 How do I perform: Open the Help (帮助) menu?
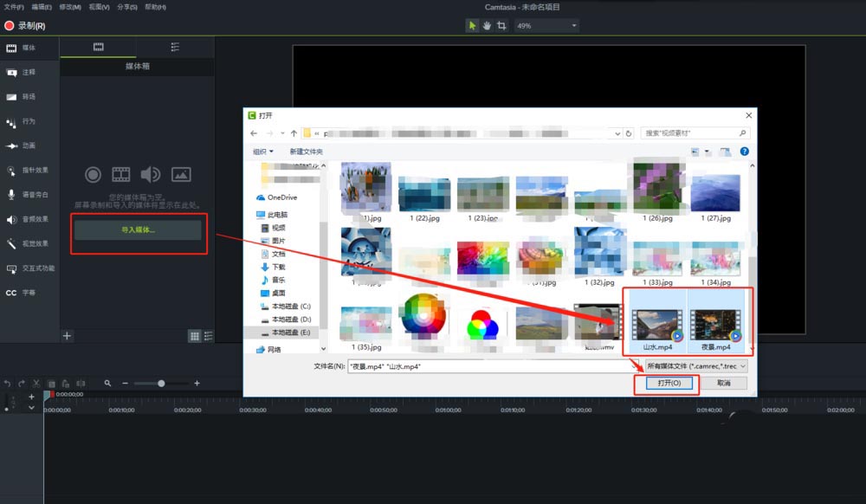pos(155,7)
